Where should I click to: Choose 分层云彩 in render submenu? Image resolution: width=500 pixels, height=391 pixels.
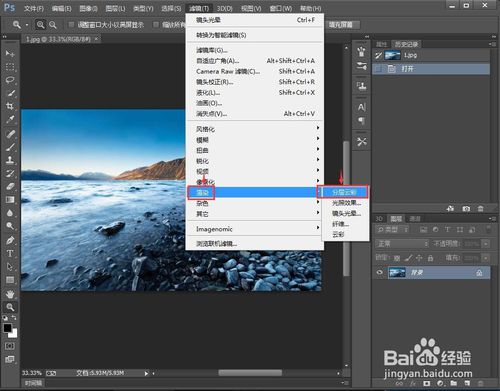(x=345, y=192)
